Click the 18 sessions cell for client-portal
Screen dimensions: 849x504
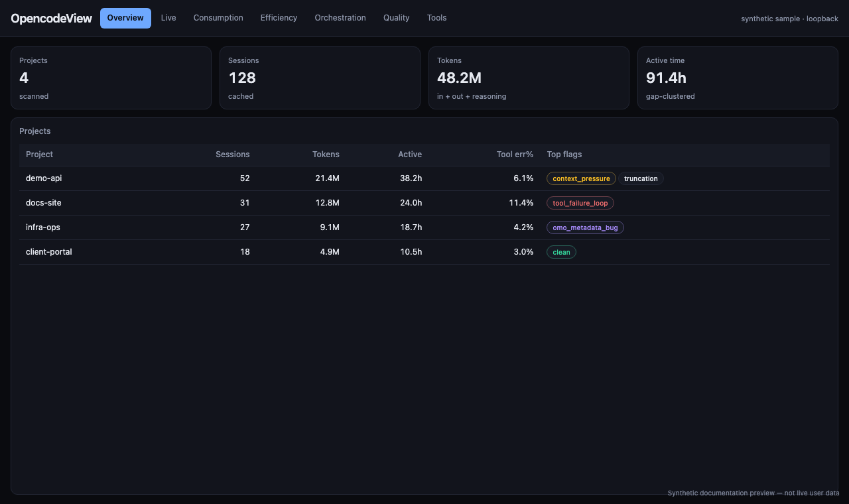click(245, 252)
